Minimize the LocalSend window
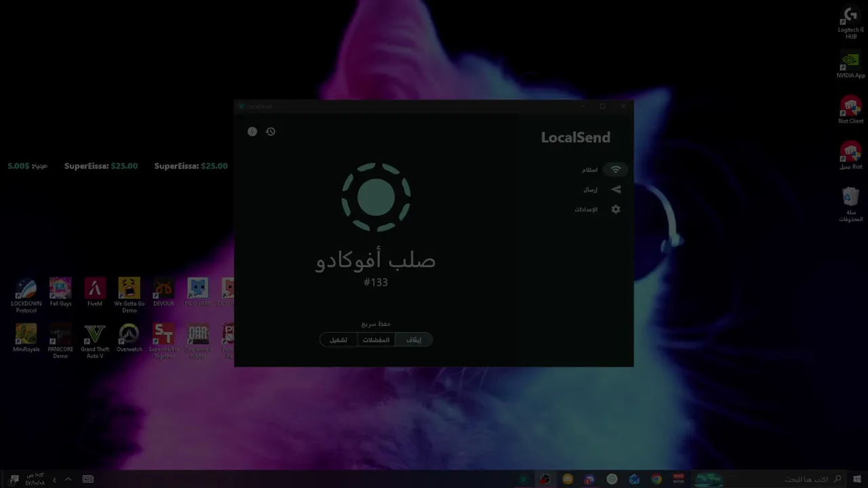868x488 pixels. tap(582, 106)
